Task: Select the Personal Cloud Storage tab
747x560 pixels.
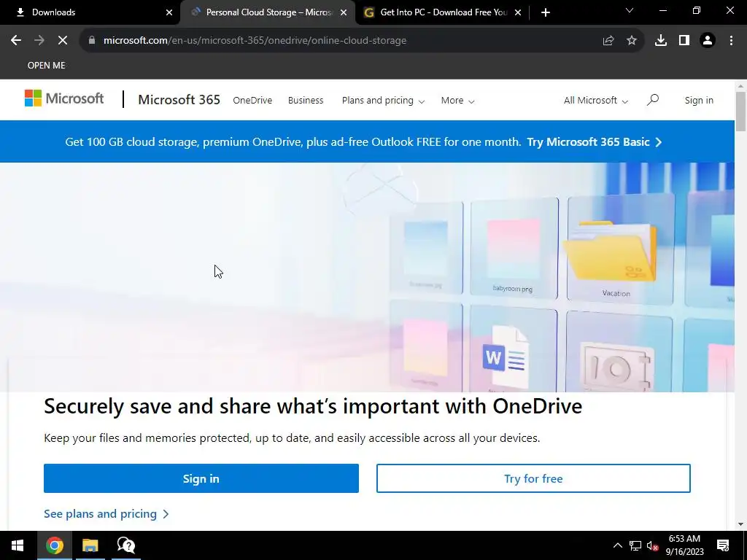Action: (x=268, y=13)
